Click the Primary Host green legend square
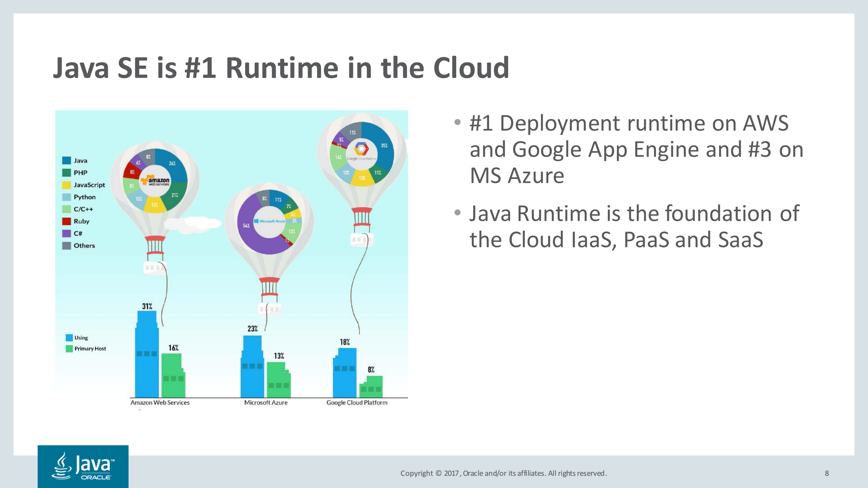 pyautogui.click(x=69, y=349)
